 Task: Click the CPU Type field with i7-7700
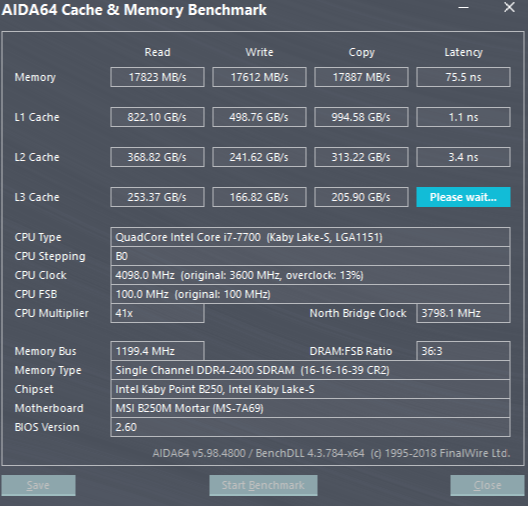tap(310, 237)
